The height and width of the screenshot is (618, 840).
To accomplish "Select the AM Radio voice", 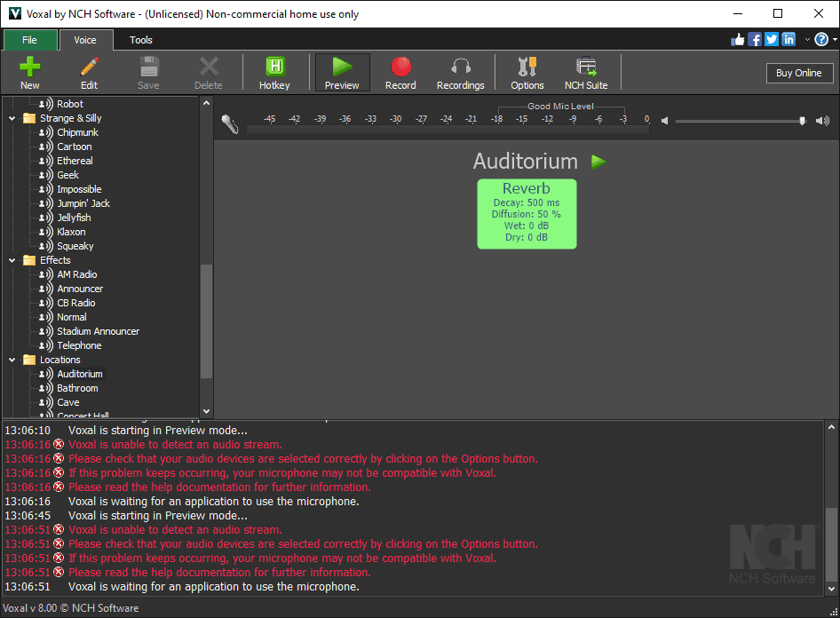I will [77, 274].
